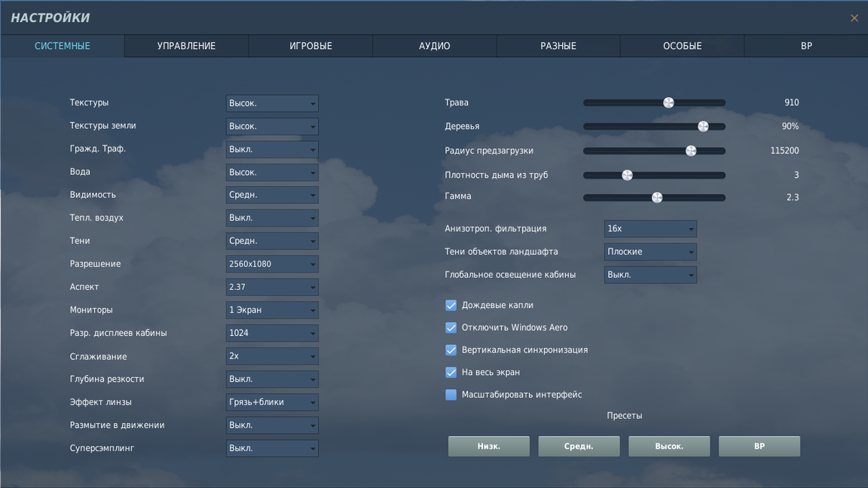Switch to the ВР tab
This screenshot has width=868, height=488.
tap(806, 46)
